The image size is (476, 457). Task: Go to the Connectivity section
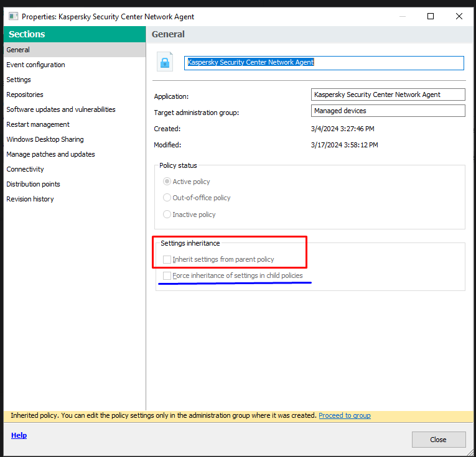click(x=75, y=169)
